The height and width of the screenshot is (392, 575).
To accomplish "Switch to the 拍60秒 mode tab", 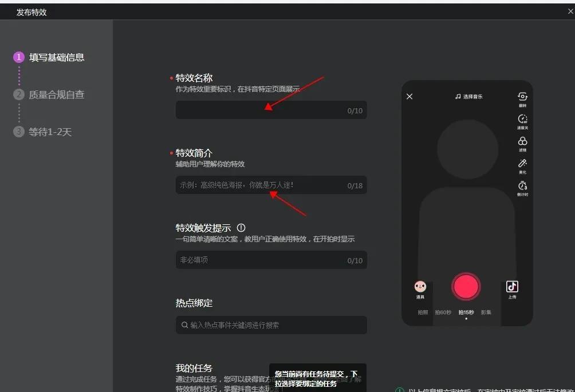I will [x=443, y=312].
